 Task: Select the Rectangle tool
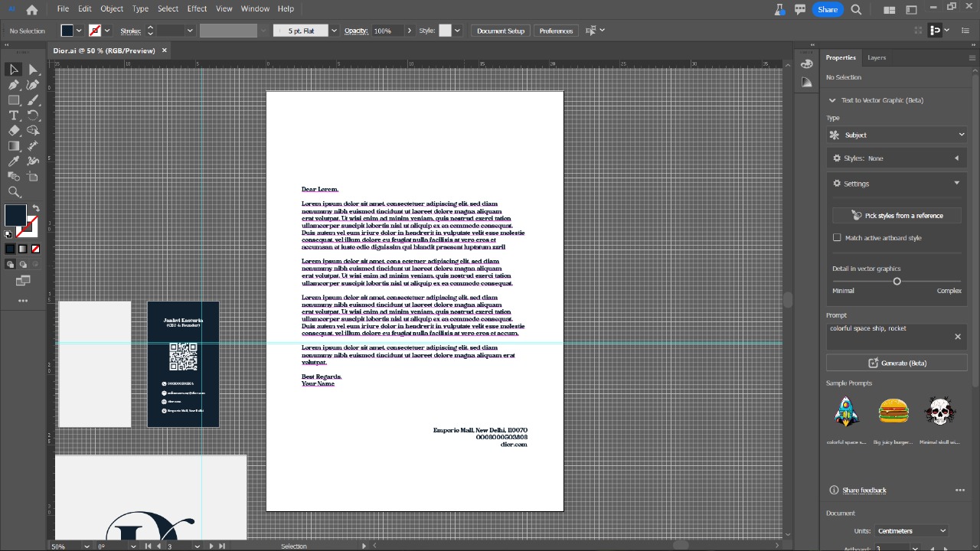[x=13, y=99]
